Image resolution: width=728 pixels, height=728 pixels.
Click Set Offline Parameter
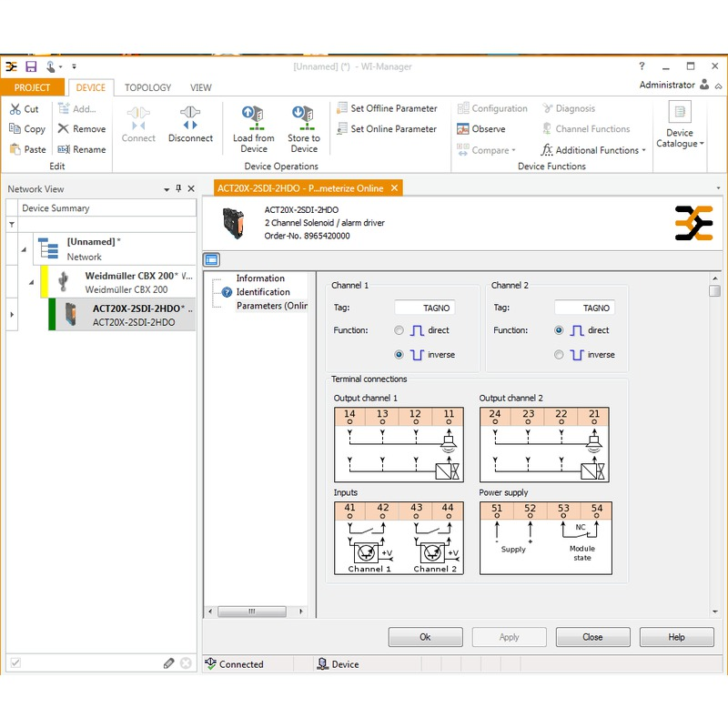tap(388, 108)
